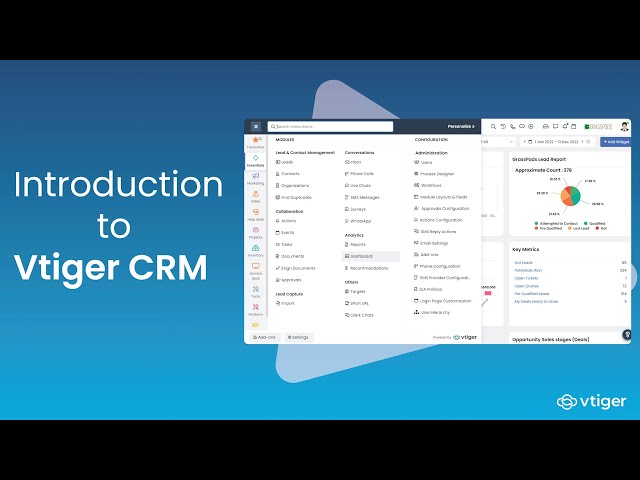640x480 pixels.
Task: Open the Contacts module
Action: click(x=288, y=174)
